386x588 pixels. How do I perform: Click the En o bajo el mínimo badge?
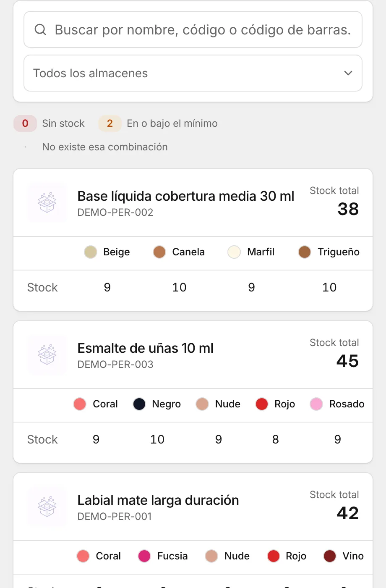click(110, 123)
